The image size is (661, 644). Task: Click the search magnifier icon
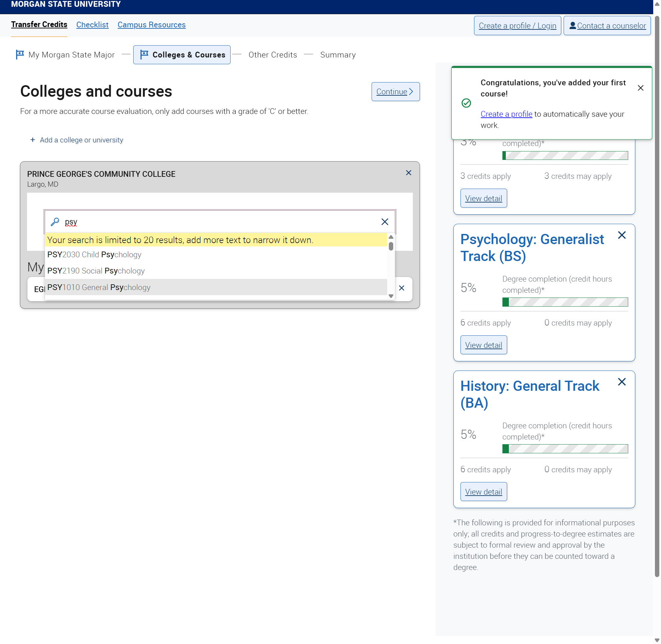point(55,222)
